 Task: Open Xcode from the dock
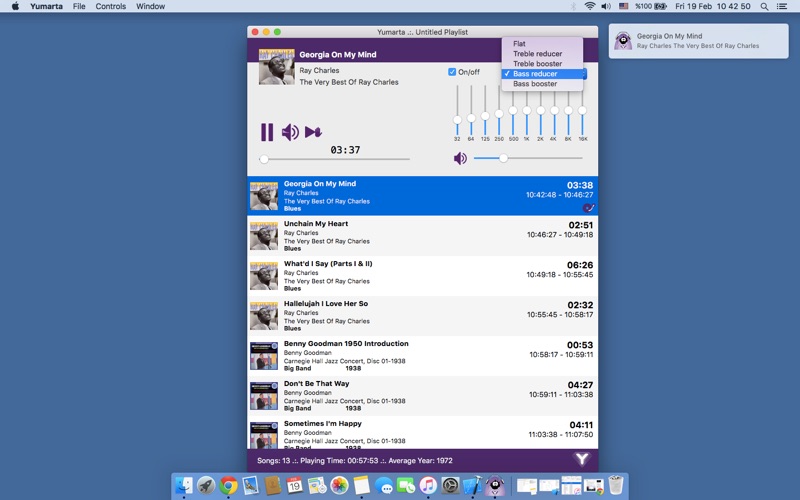click(473, 485)
